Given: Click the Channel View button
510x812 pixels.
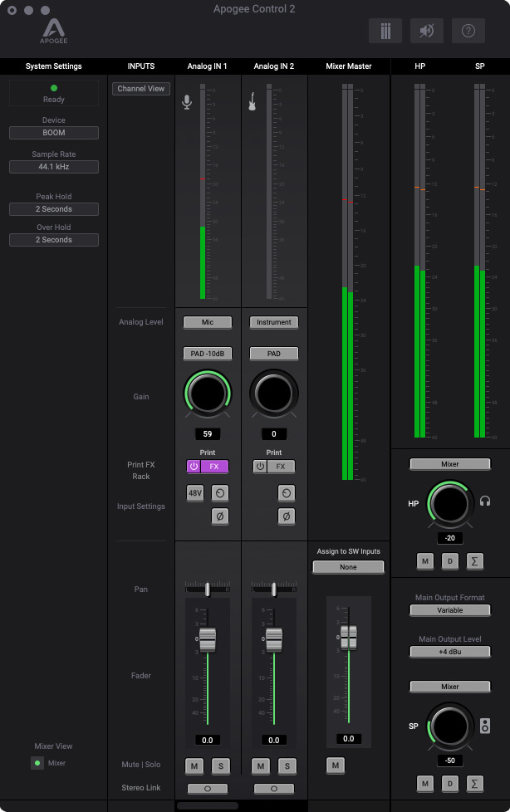Looking at the screenshot, I should pyautogui.click(x=141, y=89).
